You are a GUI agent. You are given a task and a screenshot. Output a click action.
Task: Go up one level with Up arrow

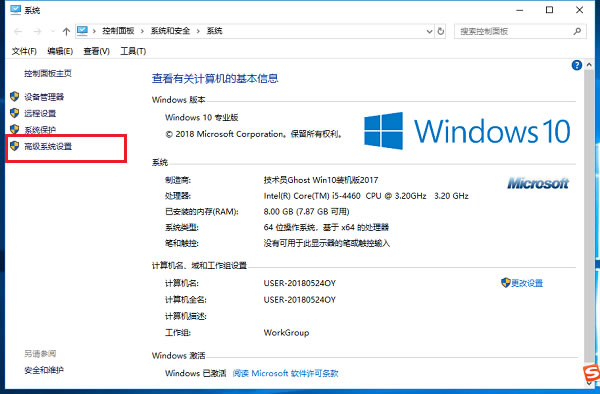66,31
